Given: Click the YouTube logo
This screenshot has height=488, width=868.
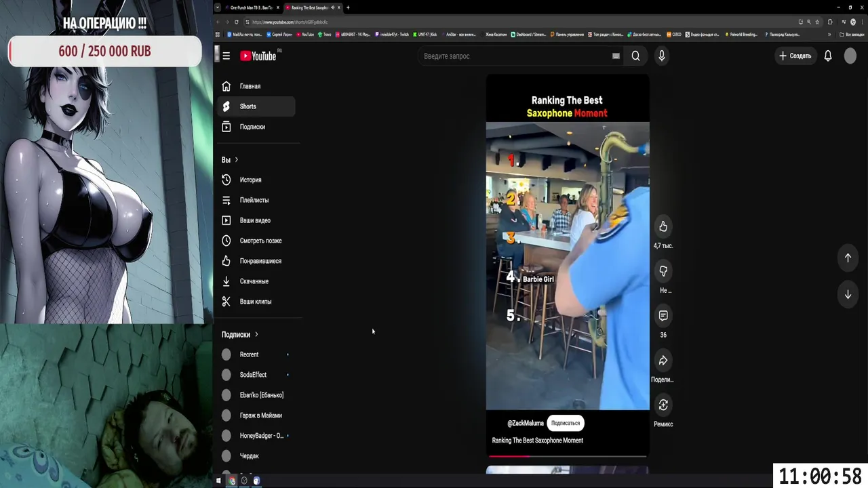Looking at the screenshot, I should [258, 56].
